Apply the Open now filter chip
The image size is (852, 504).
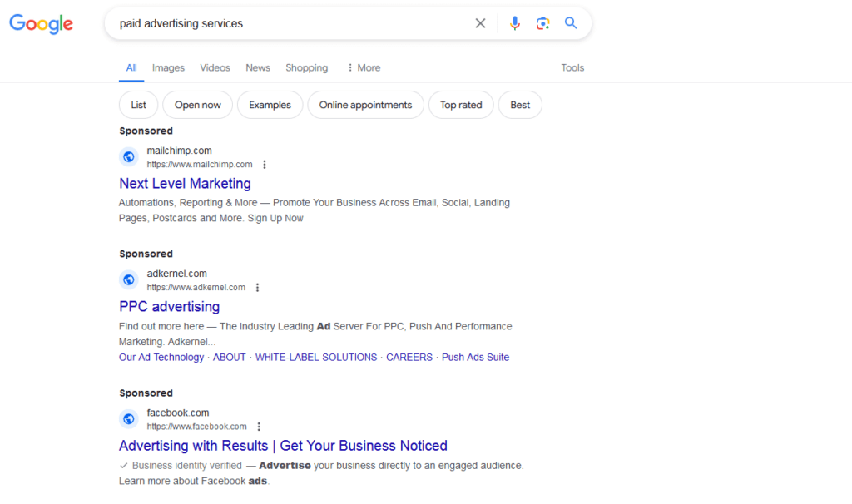point(198,106)
